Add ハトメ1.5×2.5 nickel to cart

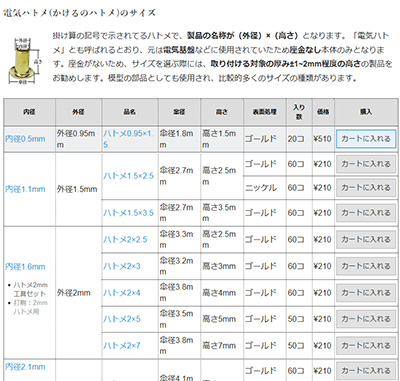pyautogui.click(x=366, y=188)
